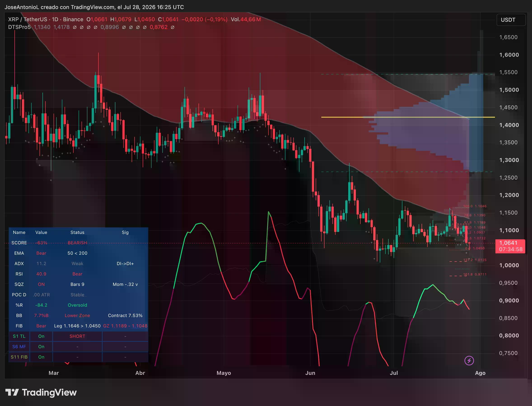Click the Fib 161.8 level 0.9711 label

(475, 274)
